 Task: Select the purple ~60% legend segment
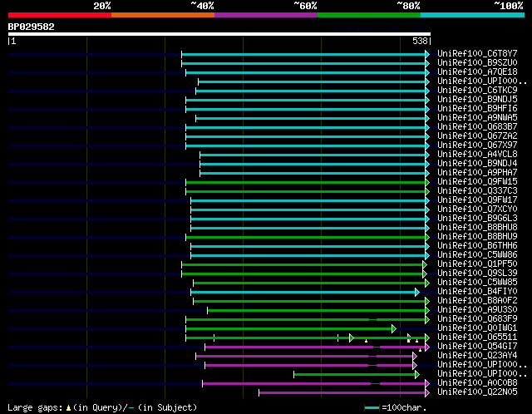click(x=265, y=15)
